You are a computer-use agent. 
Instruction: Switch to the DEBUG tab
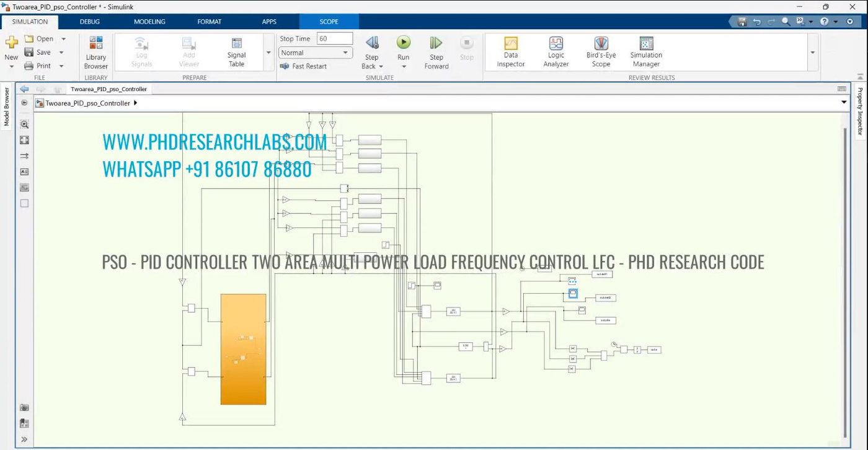89,22
